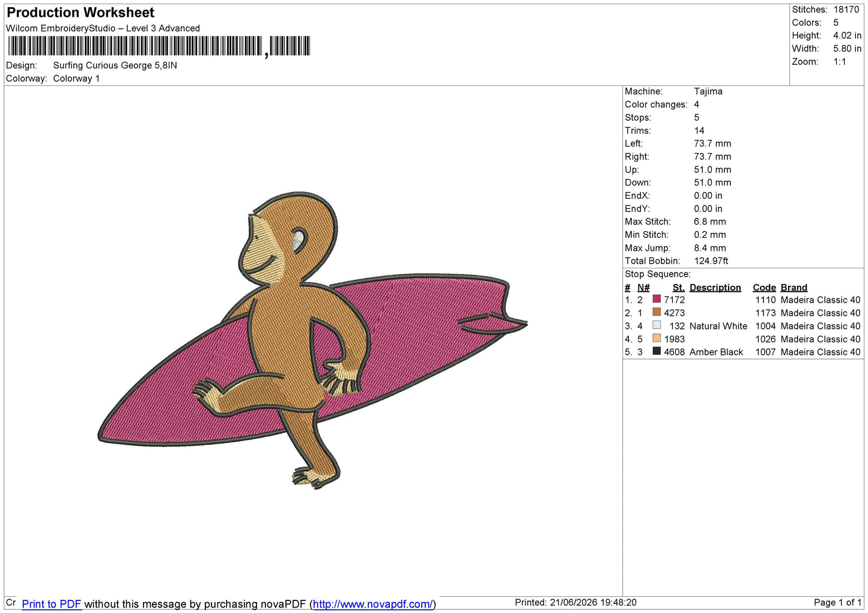Image resolution: width=868 pixels, height=613 pixels.
Task: Click 'Madeira Classic 40' in row 1
Action: tap(821, 300)
